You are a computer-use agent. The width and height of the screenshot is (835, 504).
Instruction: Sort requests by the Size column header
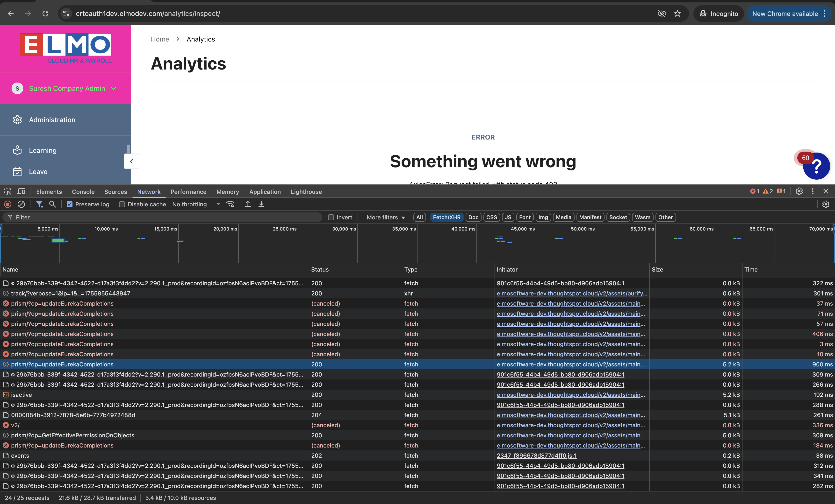[695, 269]
